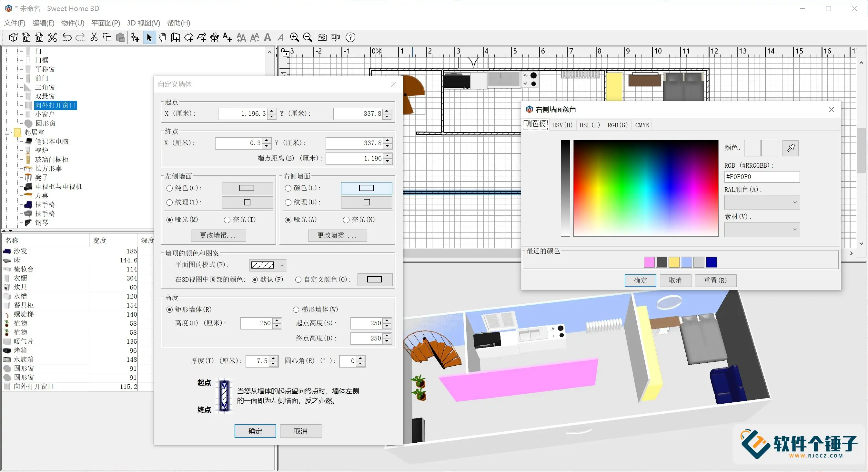Click the rainbow color palette area
The width and height of the screenshot is (868, 472).
(646, 188)
